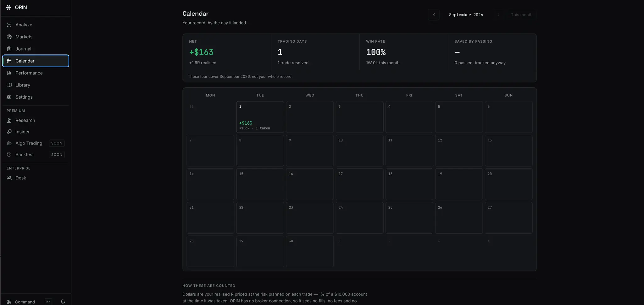Image resolution: width=644 pixels, height=305 pixels.
Task: Go to next month chevron
Action: [x=498, y=15]
